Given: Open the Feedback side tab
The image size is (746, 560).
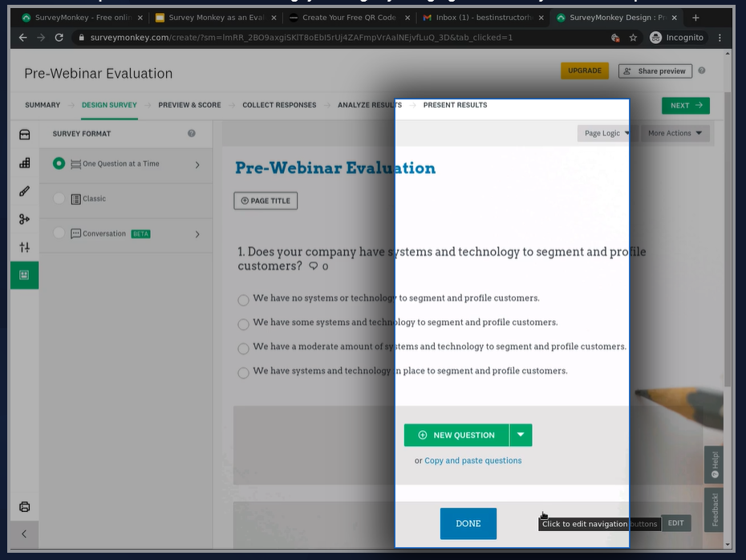Looking at the screenshot, I should click(714, 509).
